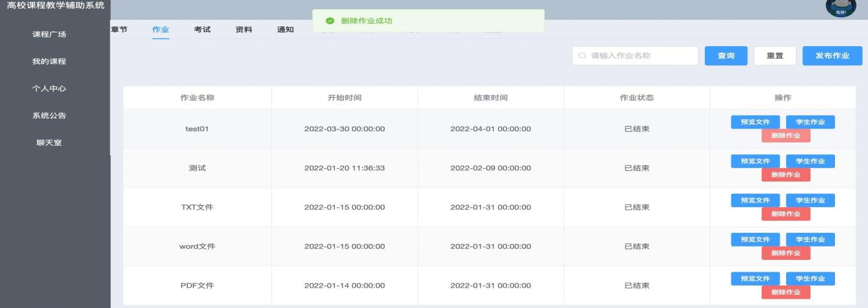Select 系统公告 in the sidebar
The height and width of the screenshot is (308, 868).
[49, 115]
